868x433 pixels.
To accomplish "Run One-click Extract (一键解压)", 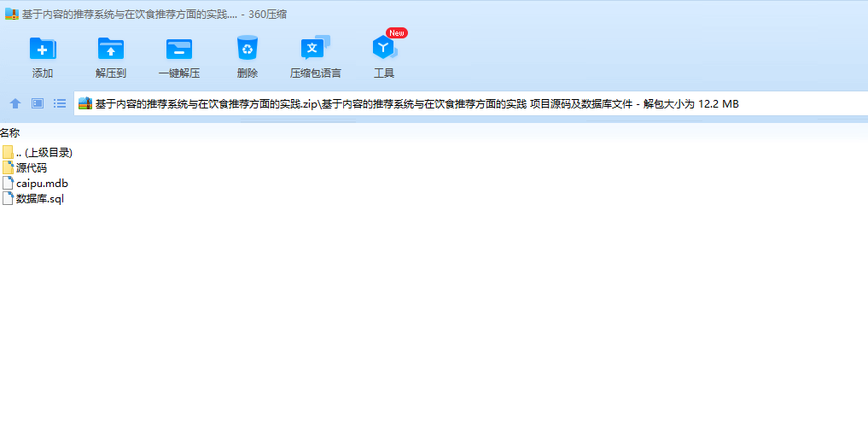I will click(178, 49).
